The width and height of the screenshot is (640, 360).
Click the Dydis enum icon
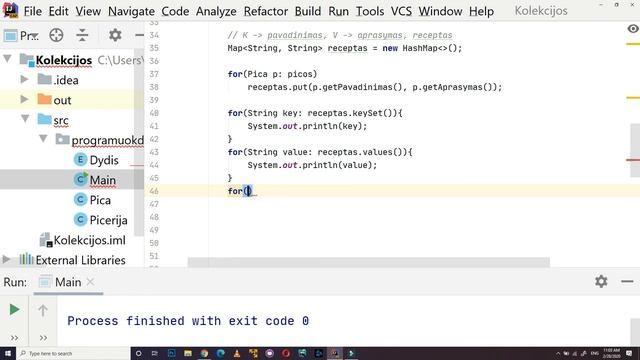click(x=80, y=160)
